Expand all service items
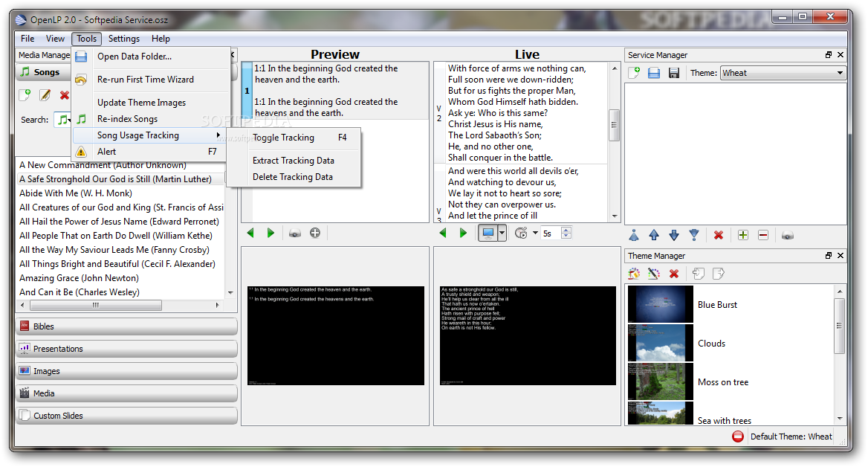The image size is (868, 467). pyautogui.click(x=743, y=235)
